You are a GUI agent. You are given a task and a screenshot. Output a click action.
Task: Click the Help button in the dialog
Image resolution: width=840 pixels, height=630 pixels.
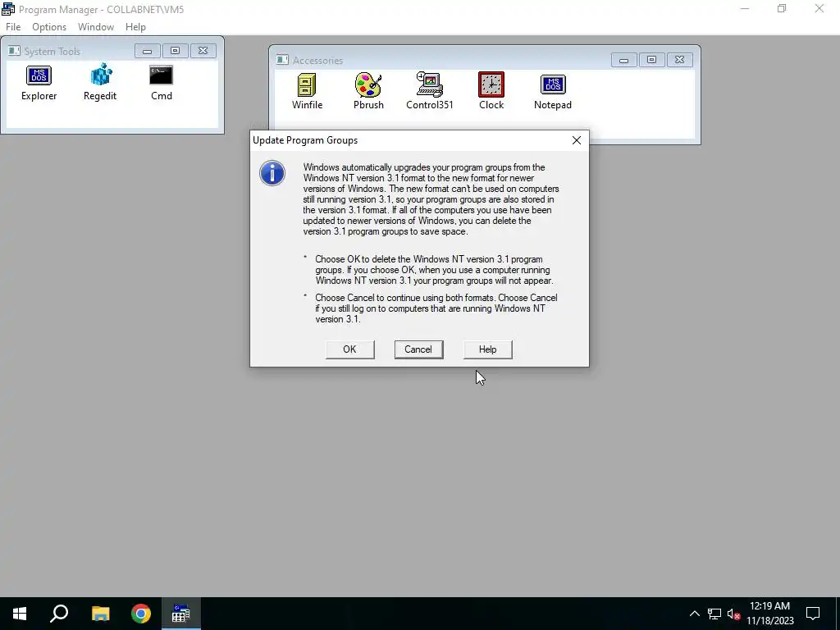click(x=487, y=349)
